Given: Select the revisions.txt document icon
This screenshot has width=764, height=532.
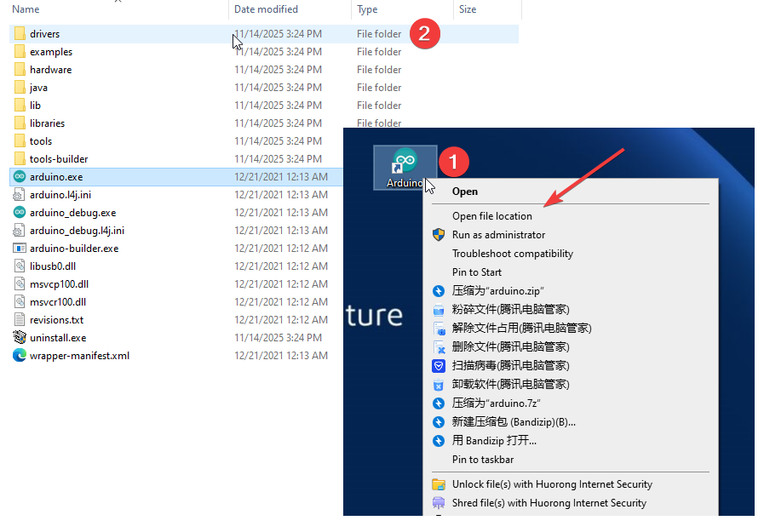Looking at the screenshot, I should (20, 320).
